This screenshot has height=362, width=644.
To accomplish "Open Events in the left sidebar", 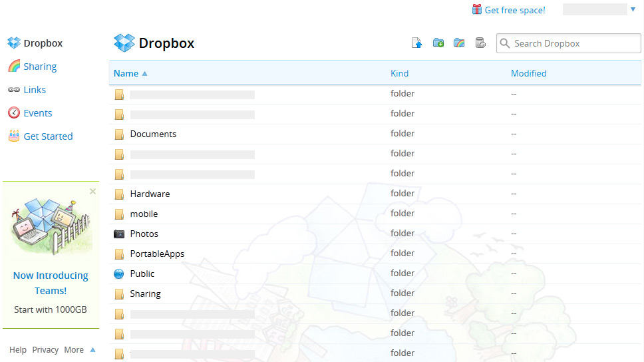I will pos(38,113).
